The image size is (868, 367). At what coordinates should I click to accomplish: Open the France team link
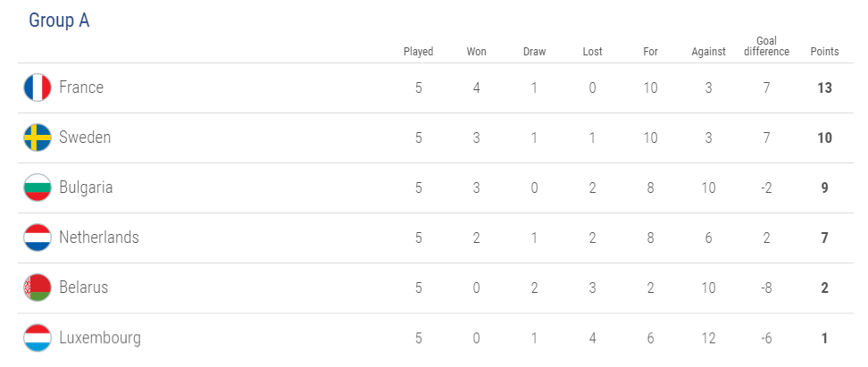(x=81, y=88)
